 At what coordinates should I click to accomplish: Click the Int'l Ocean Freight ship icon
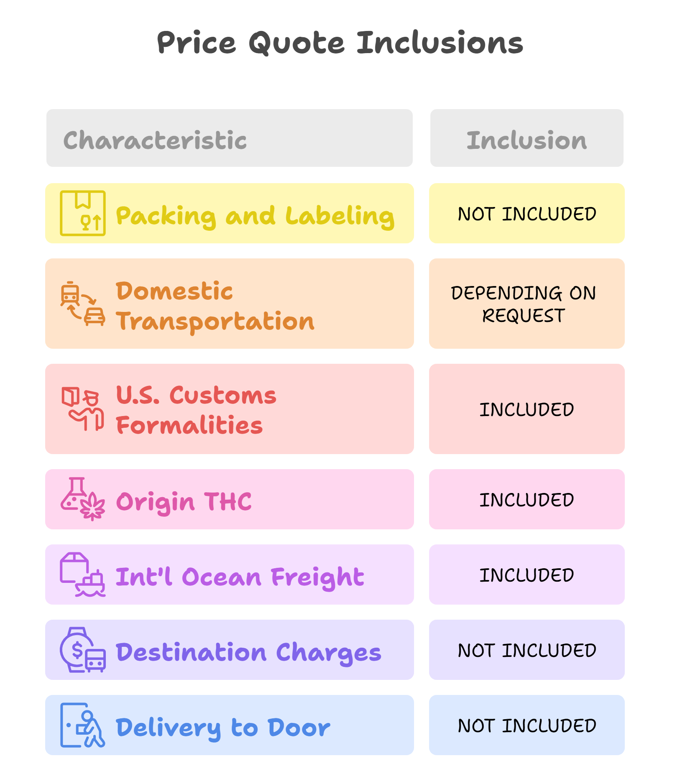[82, 575]
